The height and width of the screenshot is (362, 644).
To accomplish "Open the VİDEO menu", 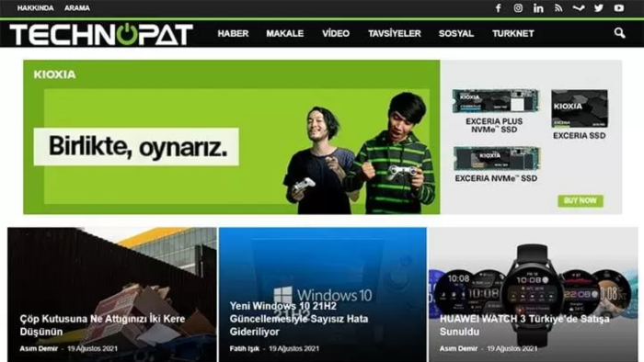I will [x=336, y=34].
